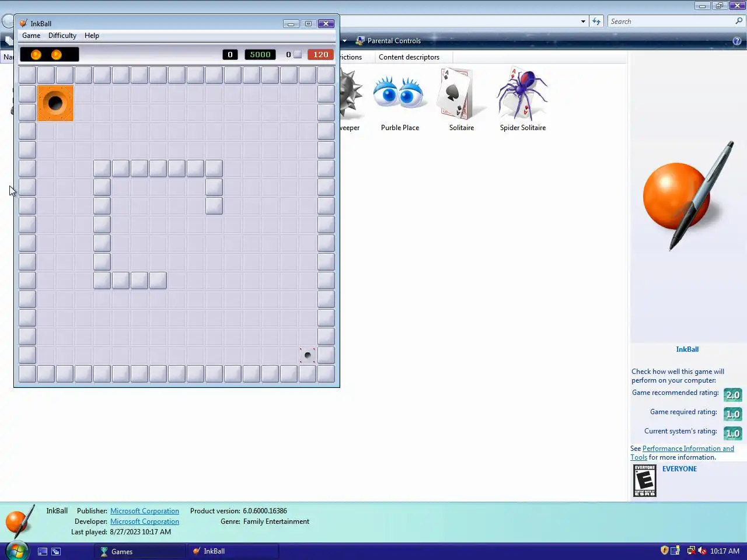The height and width of the screenshot is (560, 747).
Task: Expand the address bar dropdown arrow
Action: (583, 22)
